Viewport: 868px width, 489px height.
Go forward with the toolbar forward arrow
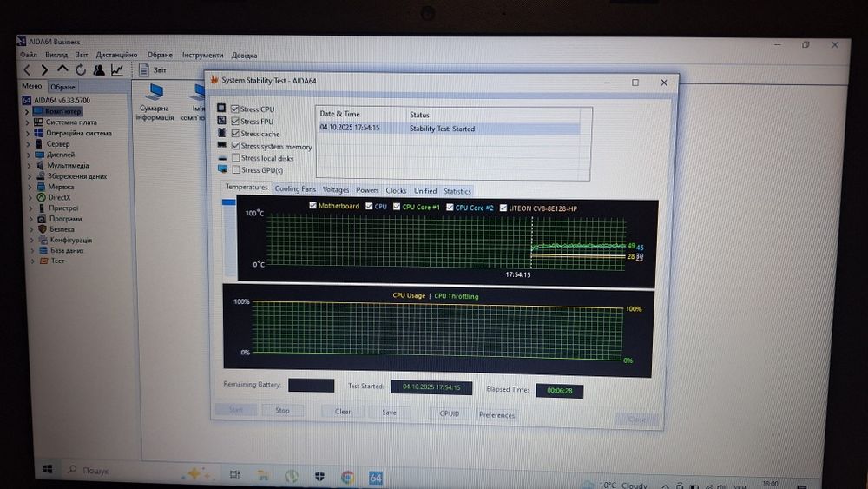[x=44, y=69]
